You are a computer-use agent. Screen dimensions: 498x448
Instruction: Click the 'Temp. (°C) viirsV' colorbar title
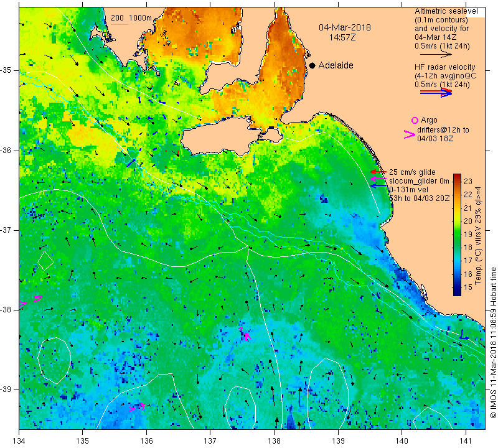pyautogui.click(x=477, y=253)
